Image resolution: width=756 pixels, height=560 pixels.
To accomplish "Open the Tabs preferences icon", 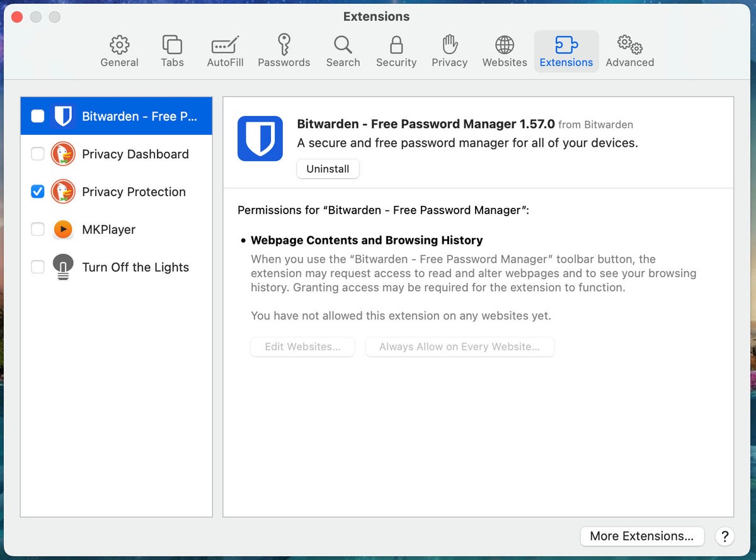I will pos(172,45).
